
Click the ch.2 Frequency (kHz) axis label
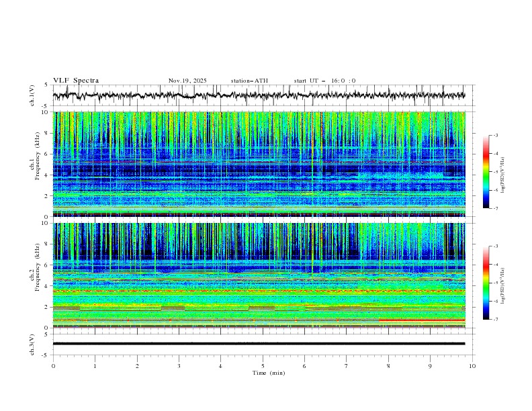pos(35,267)
